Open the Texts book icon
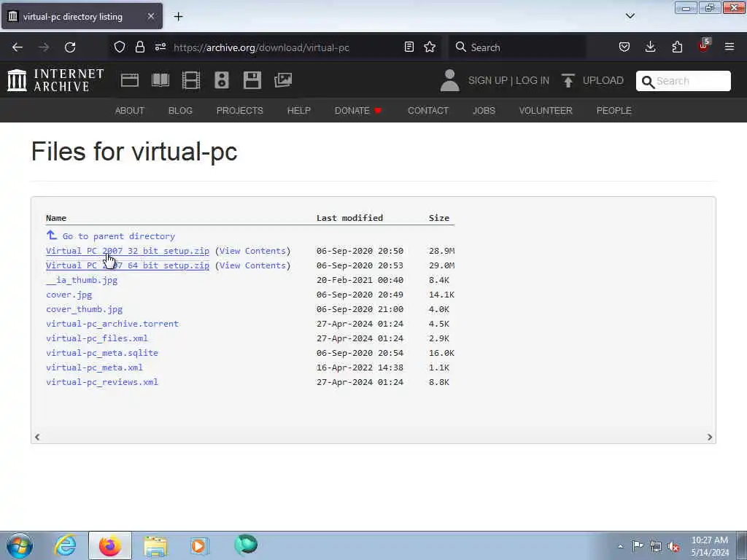The width and height of the screenshot is (747, 560). click(160, 80)
